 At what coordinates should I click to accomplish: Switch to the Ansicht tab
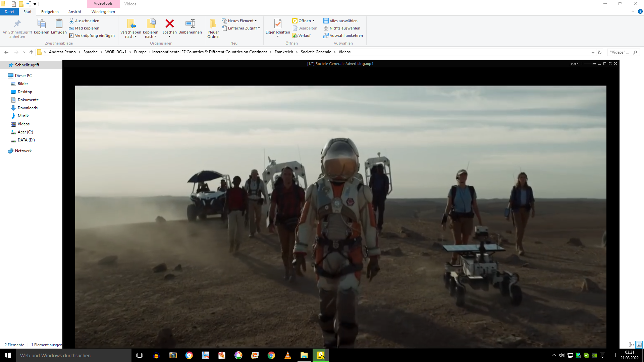pyautogui.click(x=75, y=12)
